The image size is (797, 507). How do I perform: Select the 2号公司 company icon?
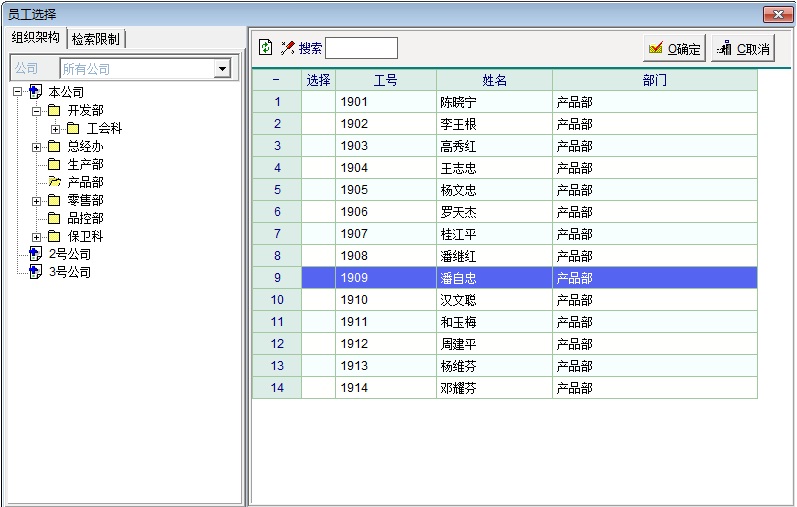[36, 254]
